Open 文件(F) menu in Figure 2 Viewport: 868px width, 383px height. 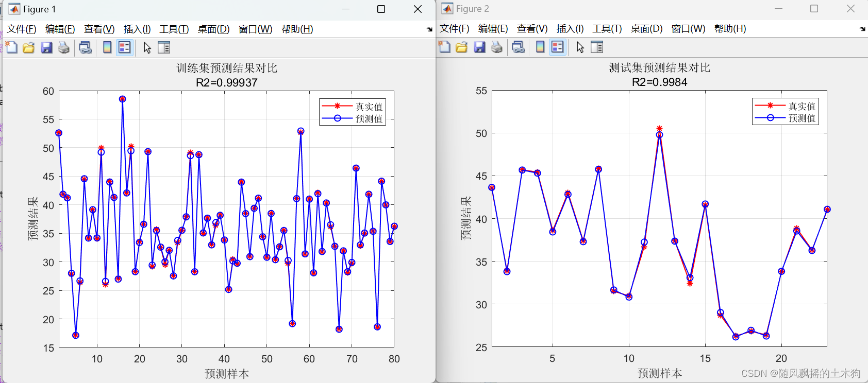455,29
